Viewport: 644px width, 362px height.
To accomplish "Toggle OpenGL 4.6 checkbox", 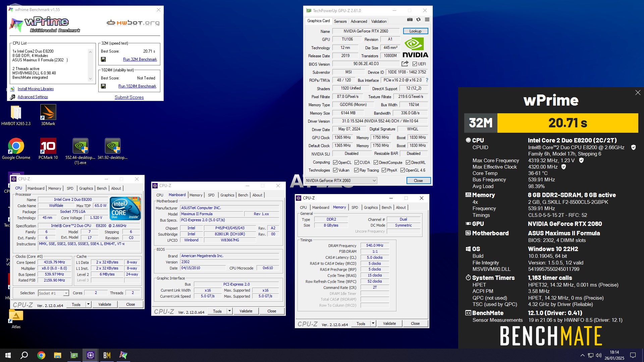I will tap(402, 170).
